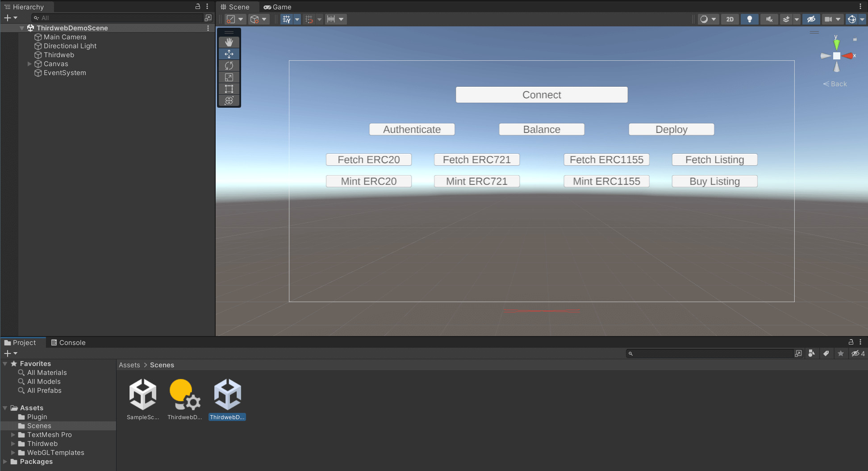Click the Connect button in the canvas
868x471 pixels.
(541, 94)
